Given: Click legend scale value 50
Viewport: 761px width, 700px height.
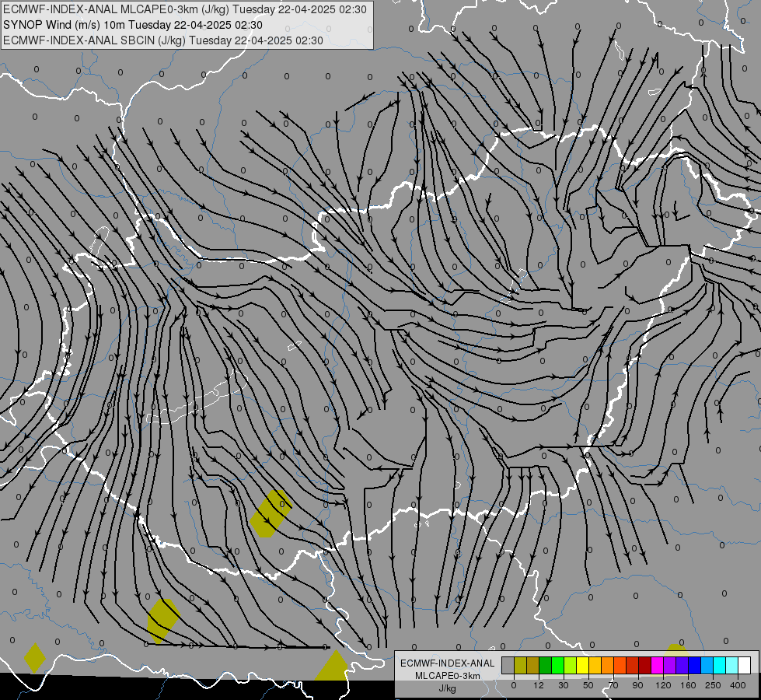Looking at the screenshot, I should coord(588,685).
